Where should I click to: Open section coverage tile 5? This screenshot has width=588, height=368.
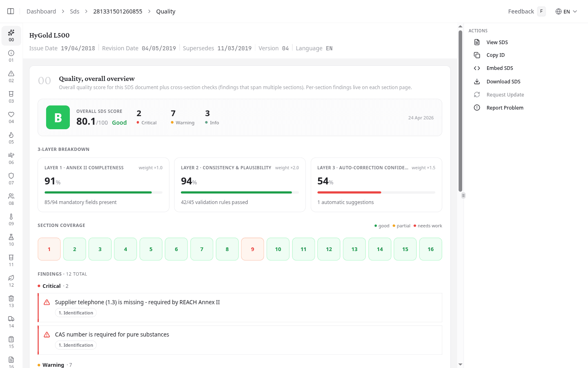pyautogui.click(x=151, y=249)
